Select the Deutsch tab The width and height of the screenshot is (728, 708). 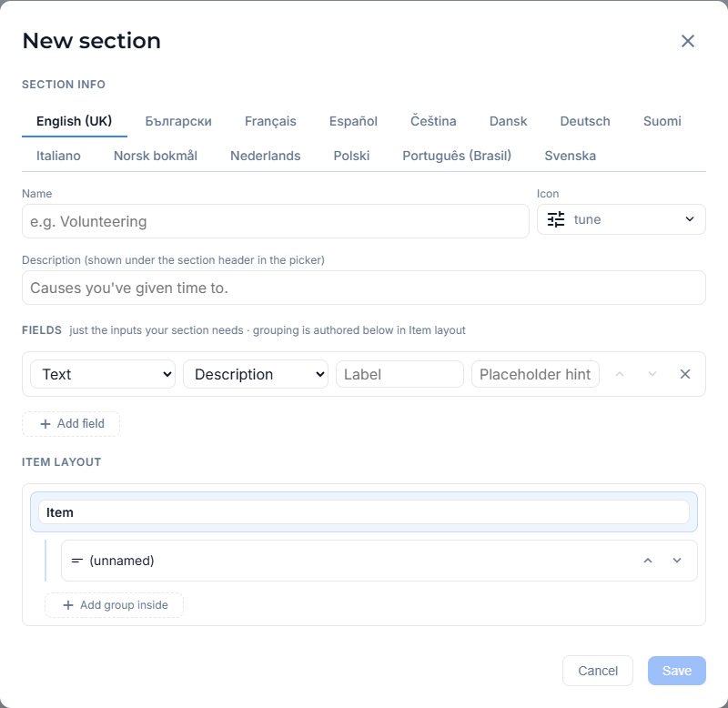(x=585, y=121)
